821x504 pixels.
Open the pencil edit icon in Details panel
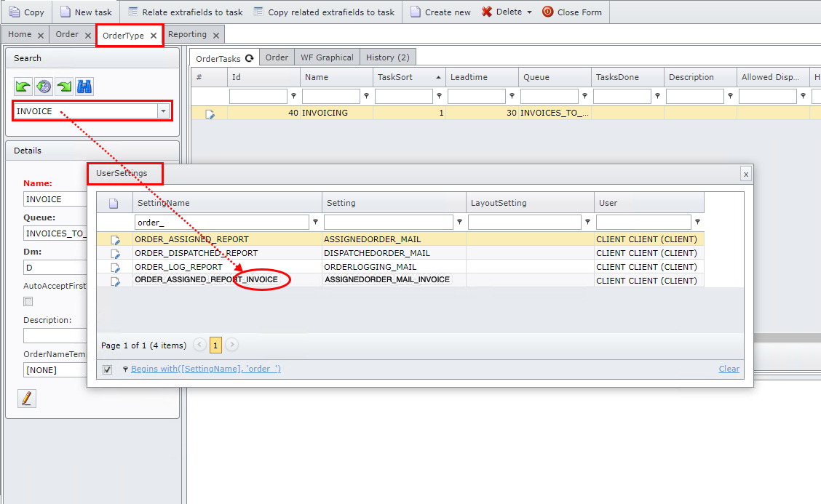(26, 398)
